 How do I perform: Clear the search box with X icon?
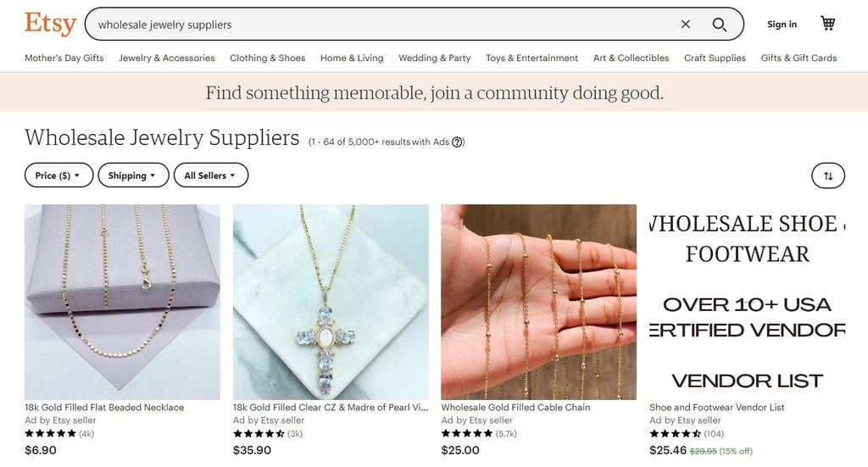coord(686,25)
